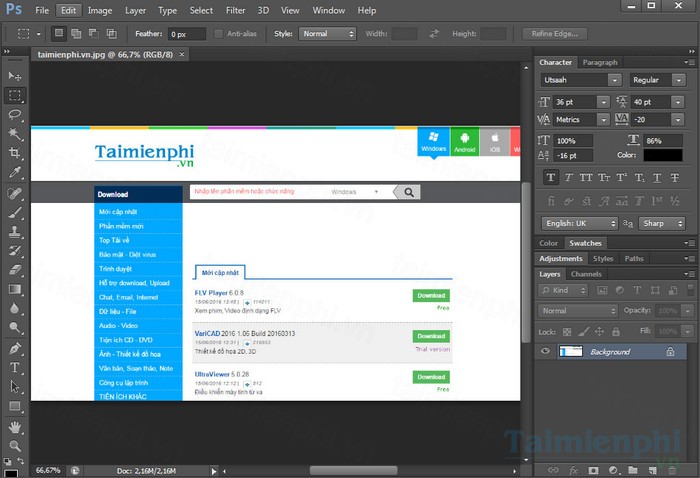
Task: Switch to the Paragraph tab
Action: tap(600, 62)
